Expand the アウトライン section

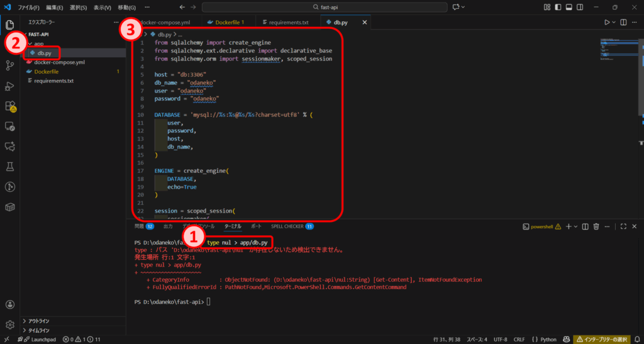[x=39, y=320]
